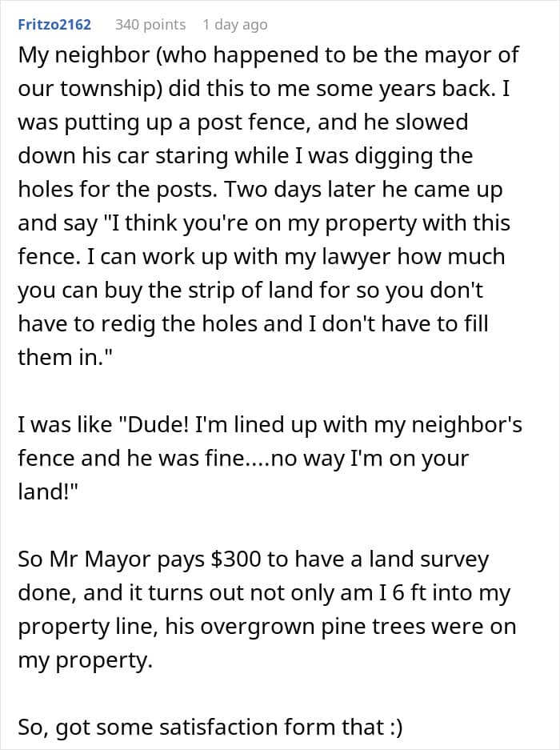This screenshot has width=560, height=750.
Task: Click the smiley ':)' at the comment's end
Action: point(396,727)
